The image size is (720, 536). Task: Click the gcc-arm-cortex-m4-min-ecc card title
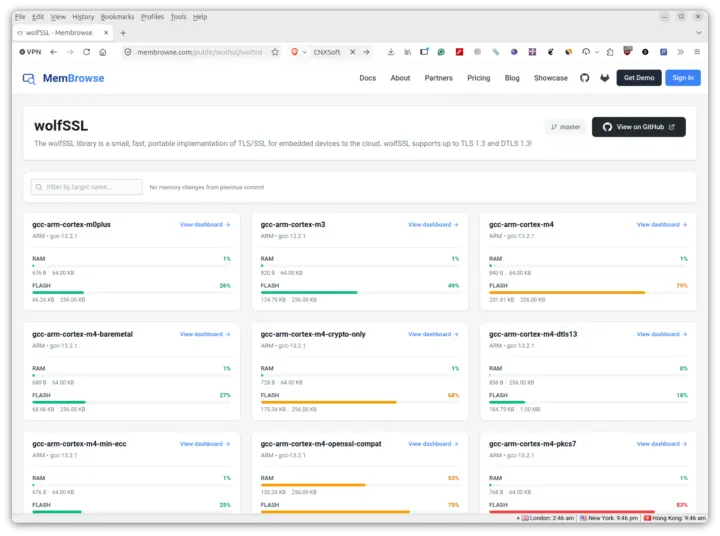click(79, 444)
